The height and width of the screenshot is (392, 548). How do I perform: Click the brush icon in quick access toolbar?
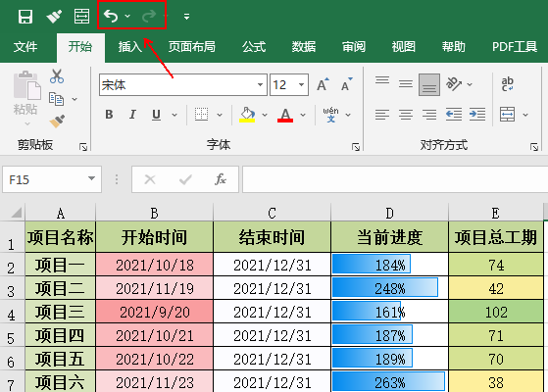(x=54, y=16)
